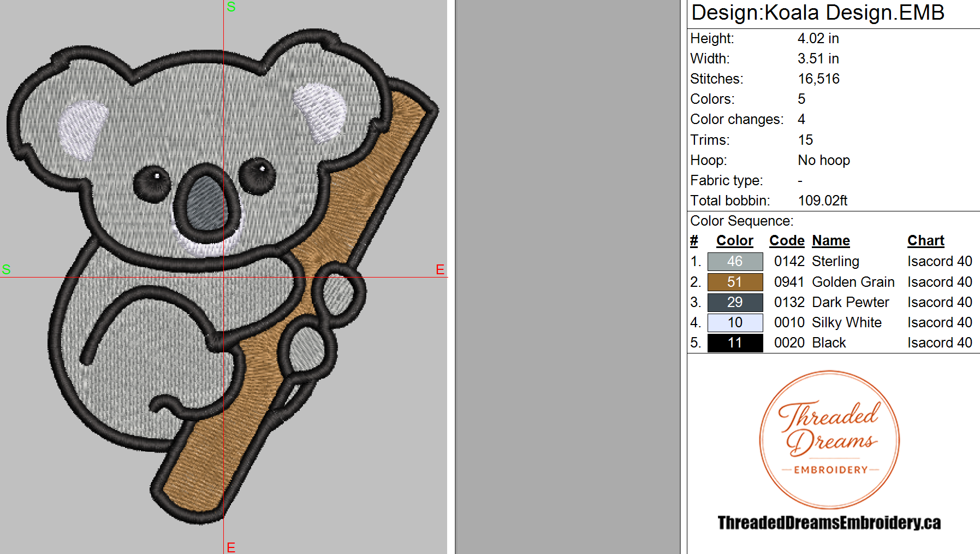This screenshot has height=554, width=980.
Task: Click the Width value '3.51 in'
Action: pos(818,58)
